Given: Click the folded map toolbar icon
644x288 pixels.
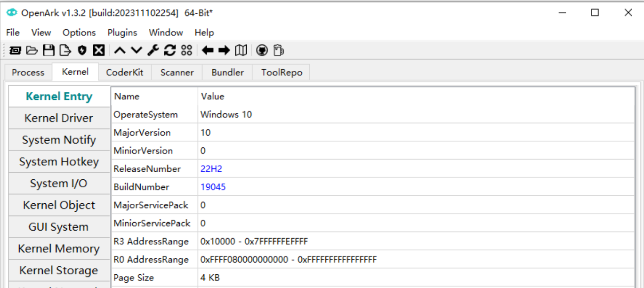Looking at the screenshot, I should tap(241, 50).
